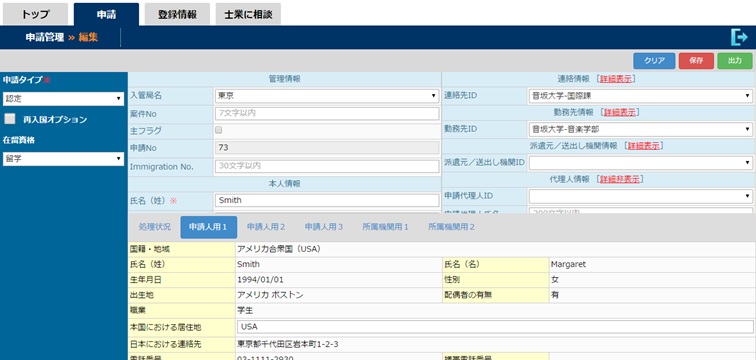The width and height of the screenshot is (756, 360).
Task: Switch to the 士業に相談 tab
Action: [248, 14]
